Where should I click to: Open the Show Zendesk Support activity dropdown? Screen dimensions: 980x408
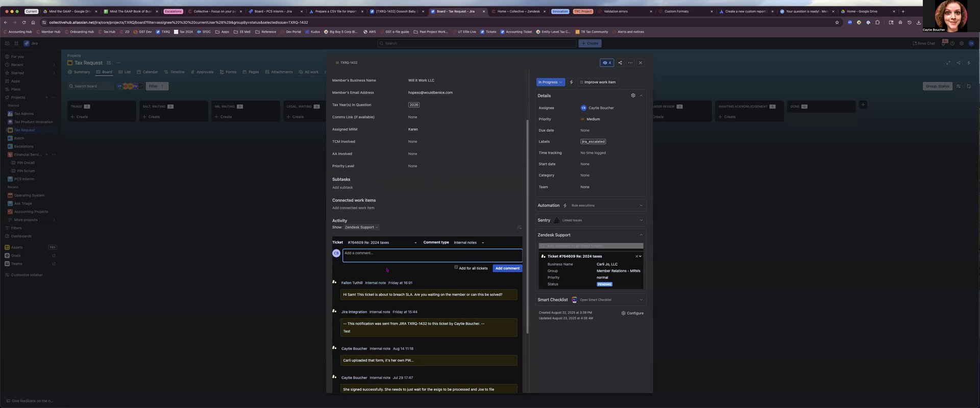click(361, 227)
